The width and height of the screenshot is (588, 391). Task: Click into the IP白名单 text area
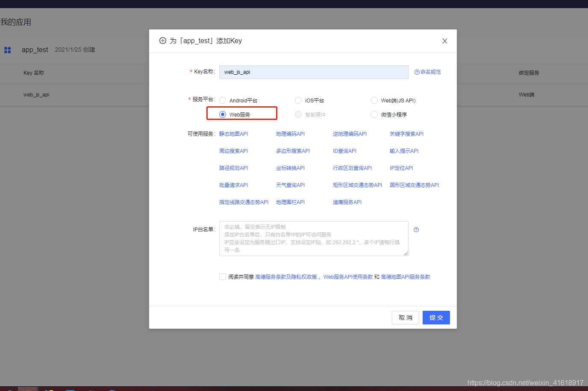coord(314,239)
